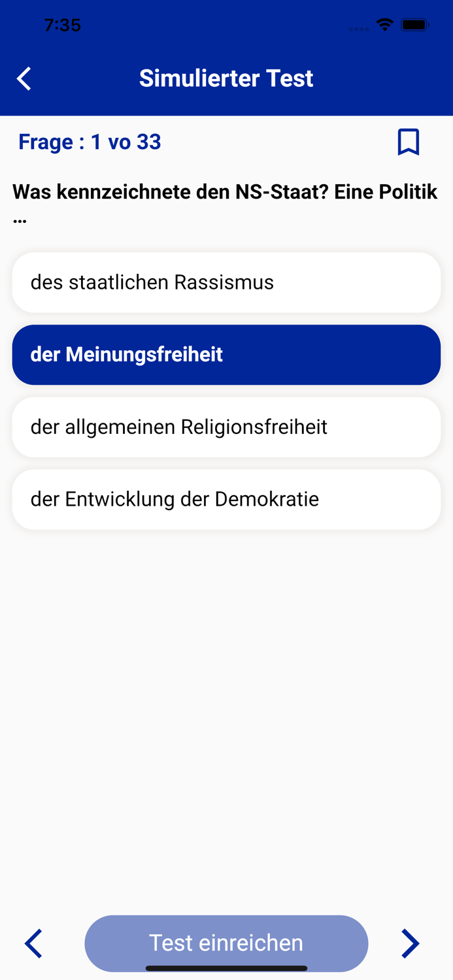This screenshot has height=980, width=453.
Task: Tap the cellular signal dots icon
Action: (358, 27)
